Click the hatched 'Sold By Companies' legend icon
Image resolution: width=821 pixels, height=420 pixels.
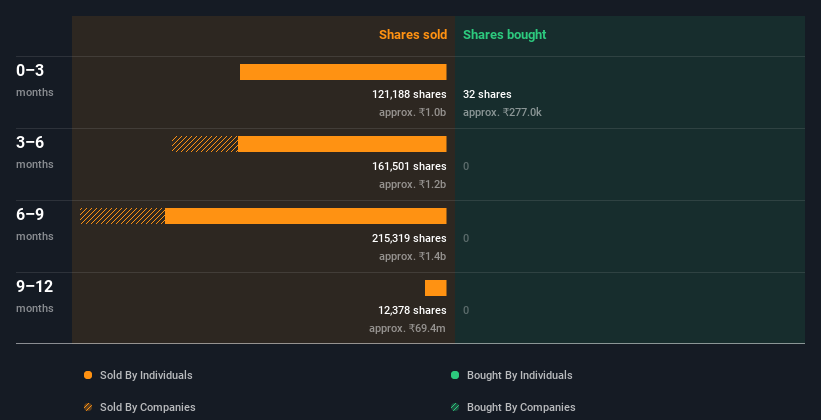[x=88, y=407]
